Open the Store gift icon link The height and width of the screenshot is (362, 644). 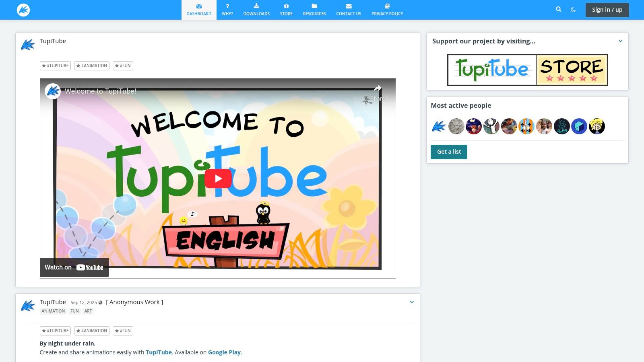(x=286, y=10)
